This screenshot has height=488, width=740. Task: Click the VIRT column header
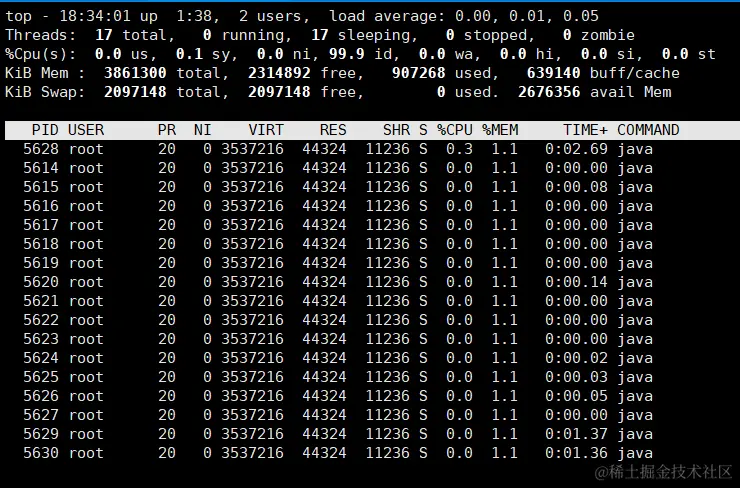pos(266,130)
